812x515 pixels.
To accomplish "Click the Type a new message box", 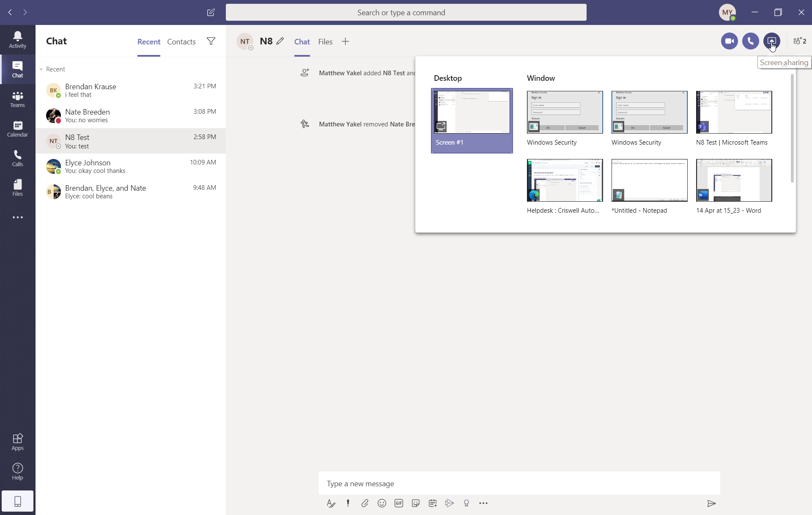I will click(518, 483).
